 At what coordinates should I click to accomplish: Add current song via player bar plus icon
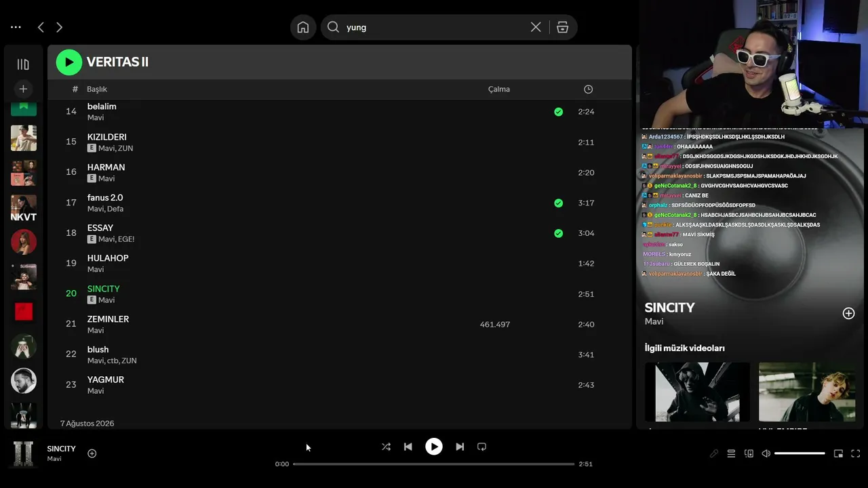click(x=92, y=453)
